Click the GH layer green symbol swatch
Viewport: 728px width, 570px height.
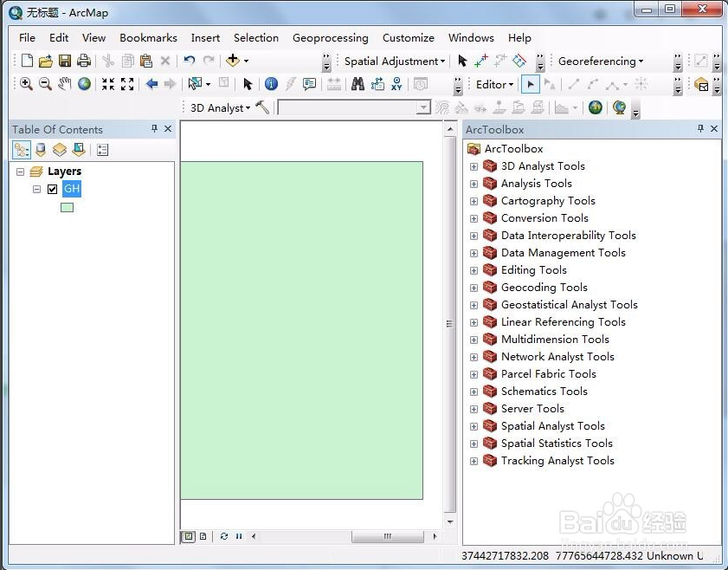pos(67,207)
